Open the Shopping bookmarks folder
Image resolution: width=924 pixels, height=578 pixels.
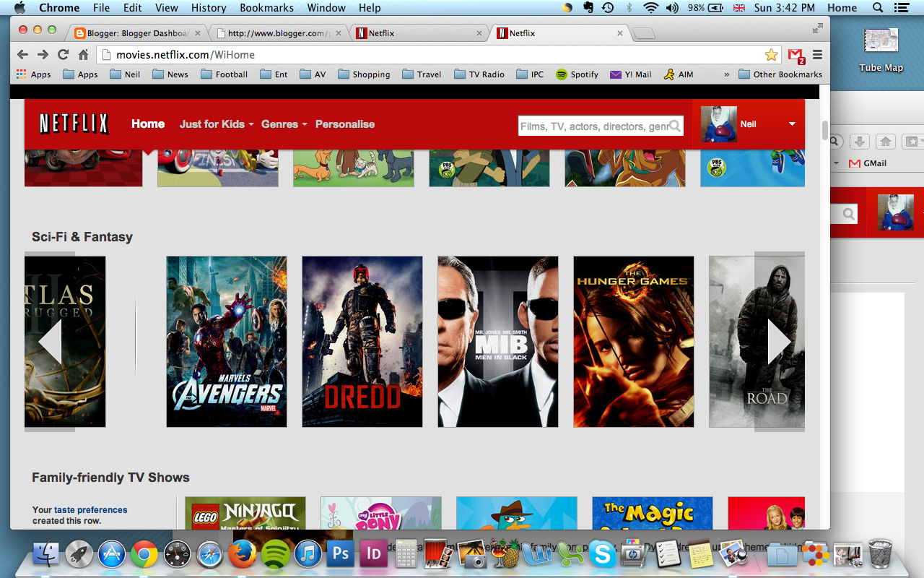coord(364,74)
